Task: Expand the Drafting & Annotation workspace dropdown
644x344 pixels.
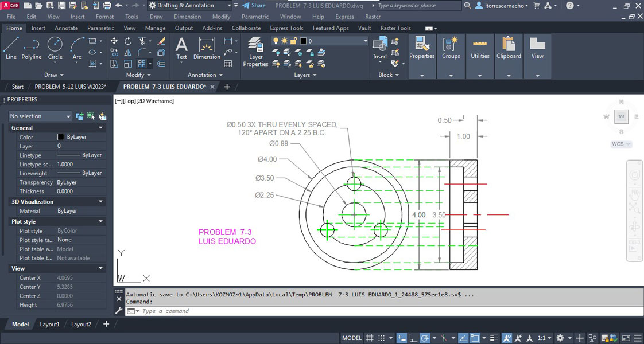Action: (229, 6)
